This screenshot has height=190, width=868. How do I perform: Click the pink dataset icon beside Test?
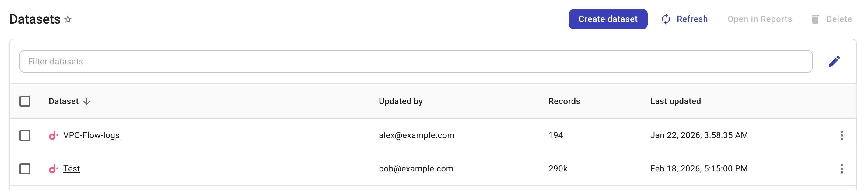tap(54, 168)
